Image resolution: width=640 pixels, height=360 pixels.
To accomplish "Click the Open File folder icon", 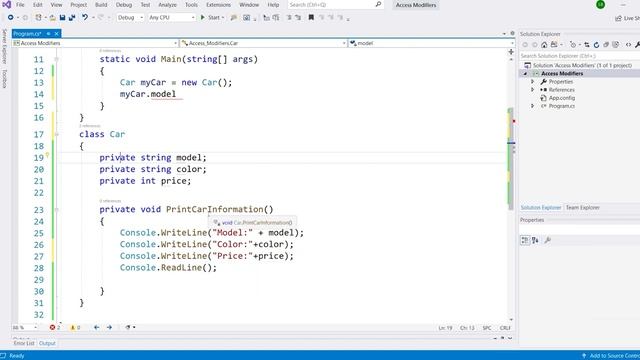I will (x=53, y=18).
